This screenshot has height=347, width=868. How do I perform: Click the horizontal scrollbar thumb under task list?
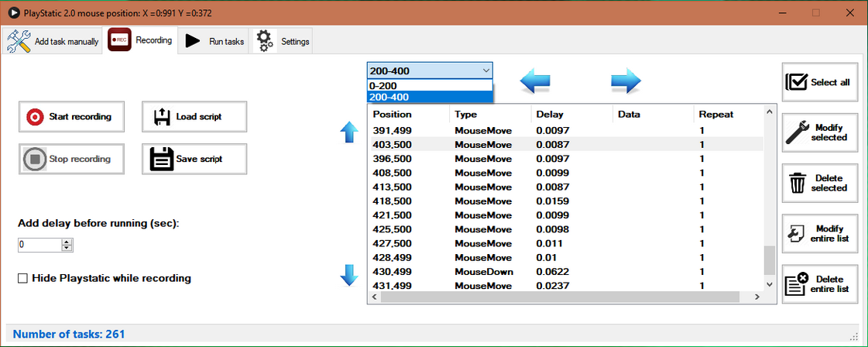(x=561, y=297)
